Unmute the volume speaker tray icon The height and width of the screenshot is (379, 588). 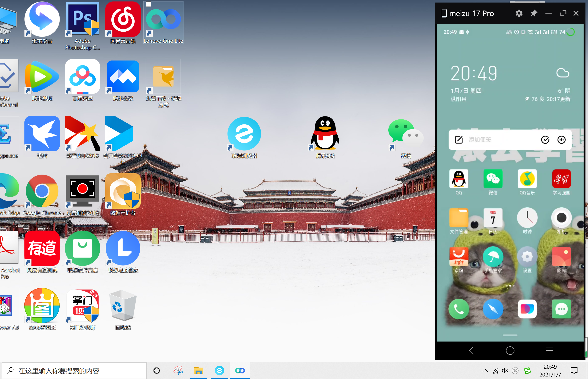(505, 371)
